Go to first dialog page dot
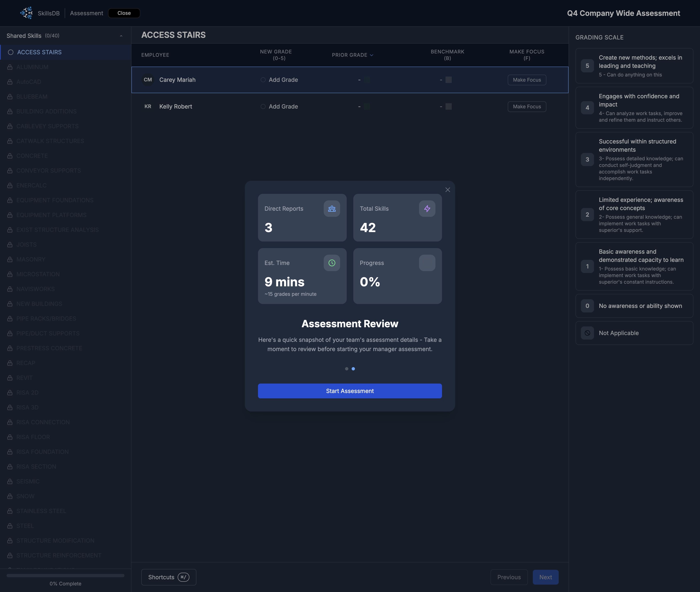The image size is (700, 592). (x=347, y=369)
